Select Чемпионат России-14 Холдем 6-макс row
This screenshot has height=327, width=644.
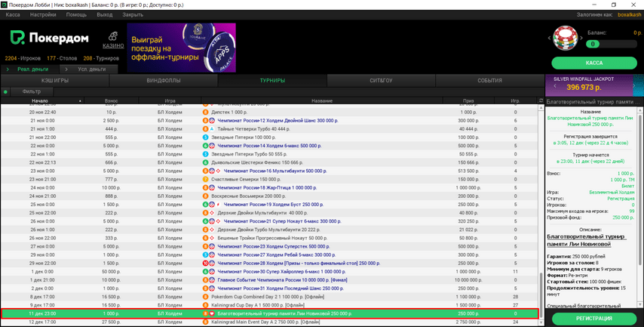pos(269,146)
